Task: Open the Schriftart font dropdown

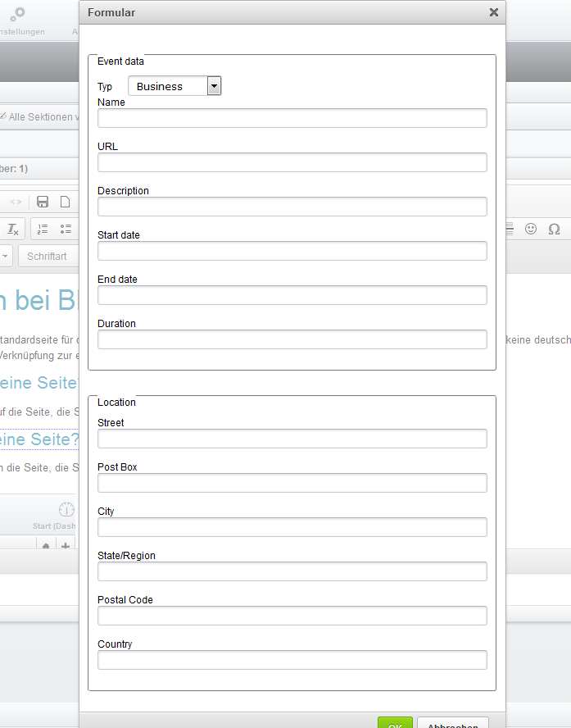Action: pos(48,256)
